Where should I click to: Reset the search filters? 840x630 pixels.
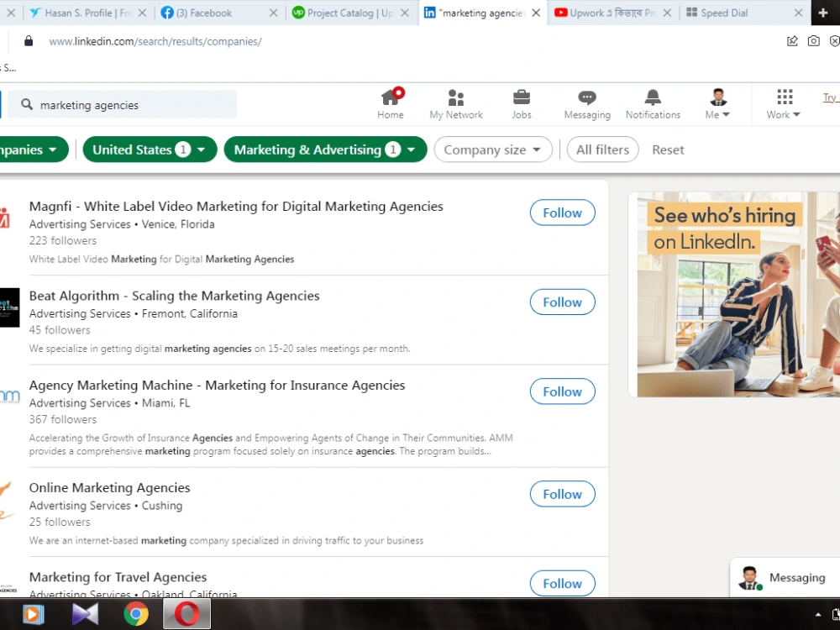pos(668,150)
